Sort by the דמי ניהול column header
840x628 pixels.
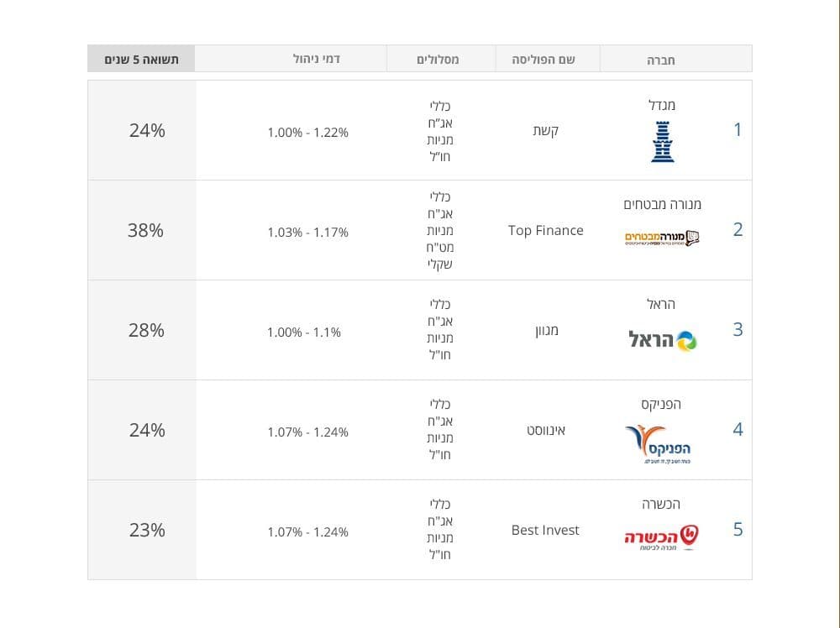(x=316, y=59)
